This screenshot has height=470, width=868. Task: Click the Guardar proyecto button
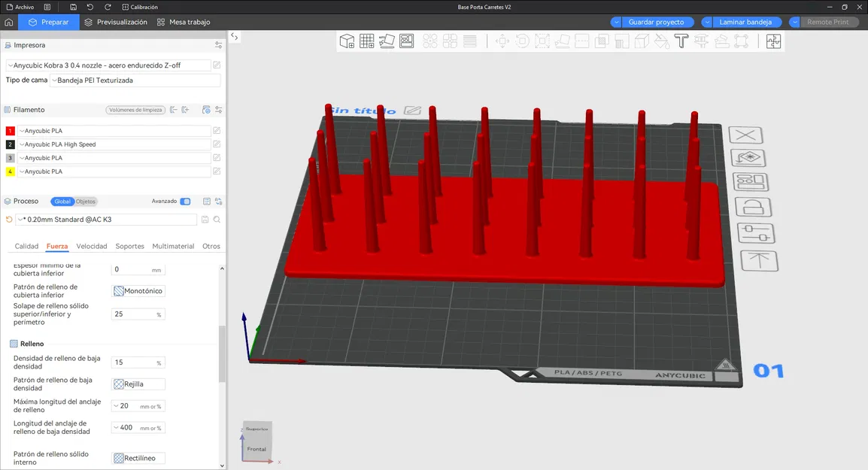656,22
